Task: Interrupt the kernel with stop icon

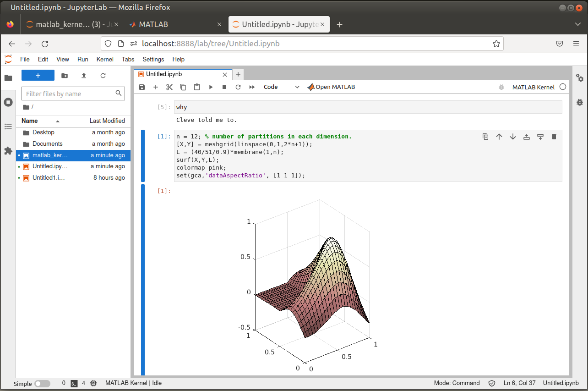Action: tap(224, 87)
